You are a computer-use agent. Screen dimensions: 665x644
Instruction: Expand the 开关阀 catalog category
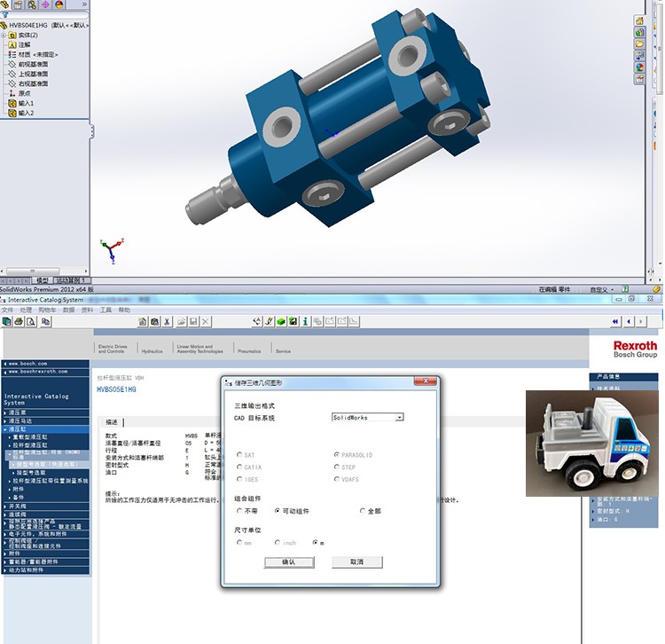coord(5,507)
